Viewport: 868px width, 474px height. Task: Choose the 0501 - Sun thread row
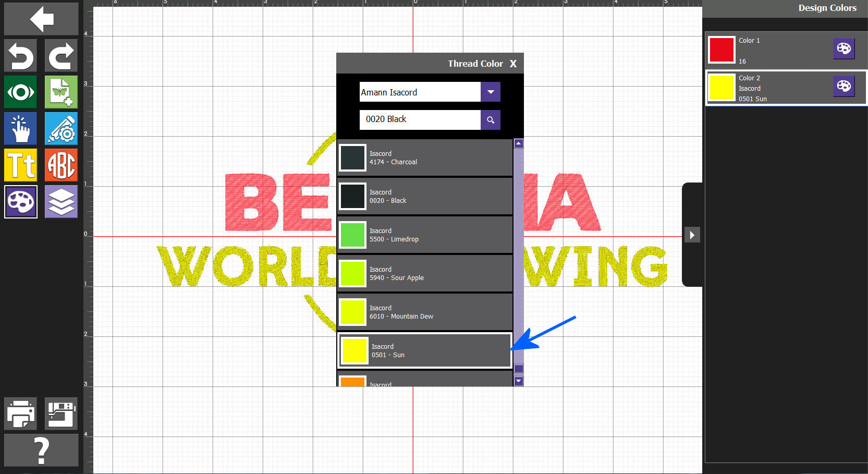425,350
